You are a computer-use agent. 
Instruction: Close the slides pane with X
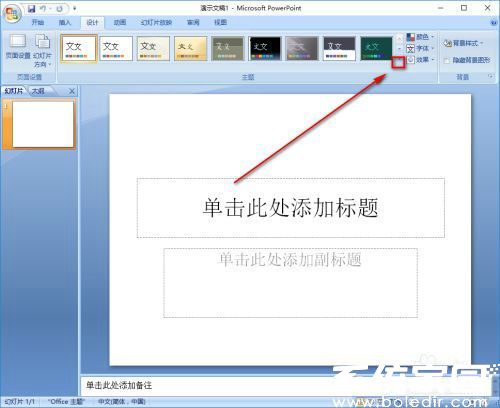point(72,91)
